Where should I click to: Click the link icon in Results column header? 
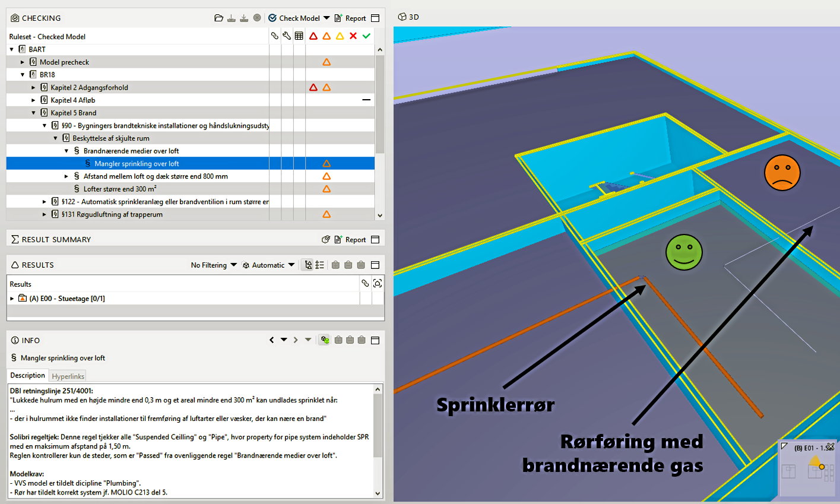click(x=365, y=284)
